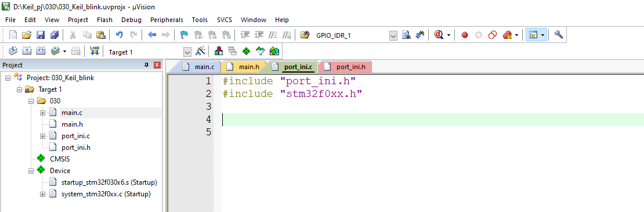
Task: Open the File menu
Action: pos(10,20)
